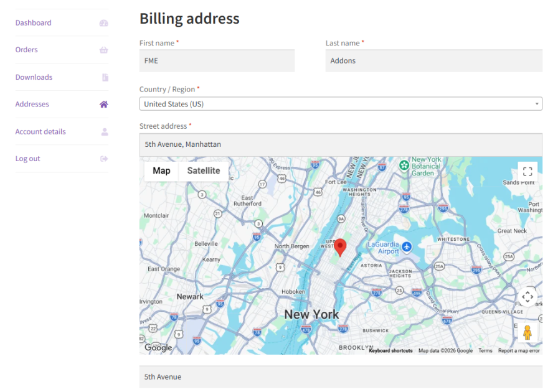Click the Log out link

click(x=28, y=159)
